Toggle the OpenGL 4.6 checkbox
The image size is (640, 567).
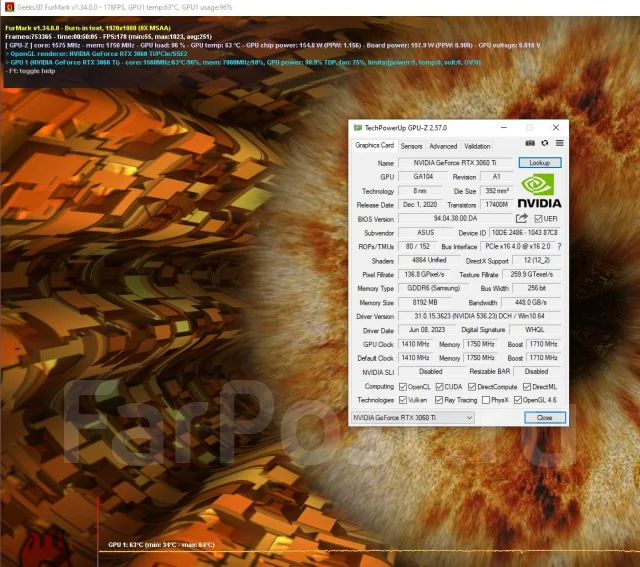518,400
